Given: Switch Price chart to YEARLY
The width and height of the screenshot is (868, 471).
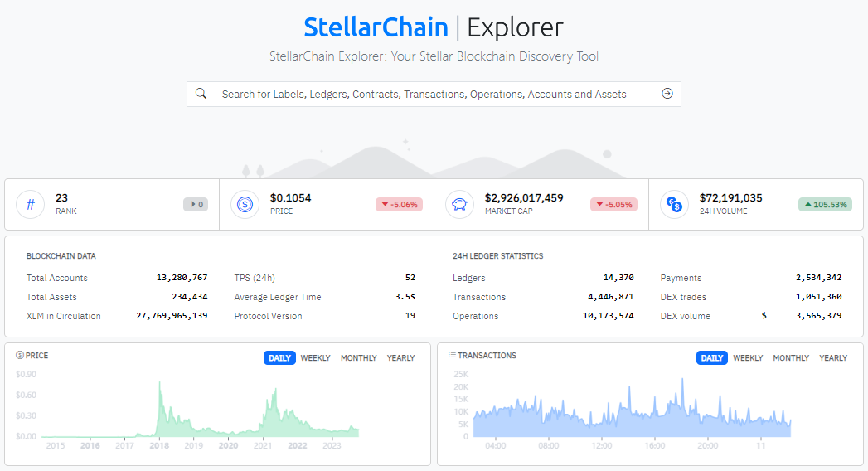Looking at the screenshot, I should pyautogui.click(x=400, y=358).
